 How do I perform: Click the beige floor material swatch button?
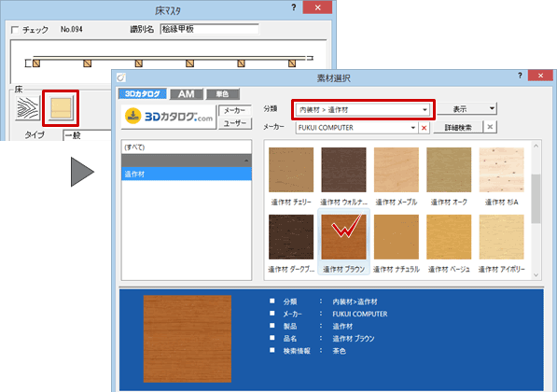(x=61, y=108)
